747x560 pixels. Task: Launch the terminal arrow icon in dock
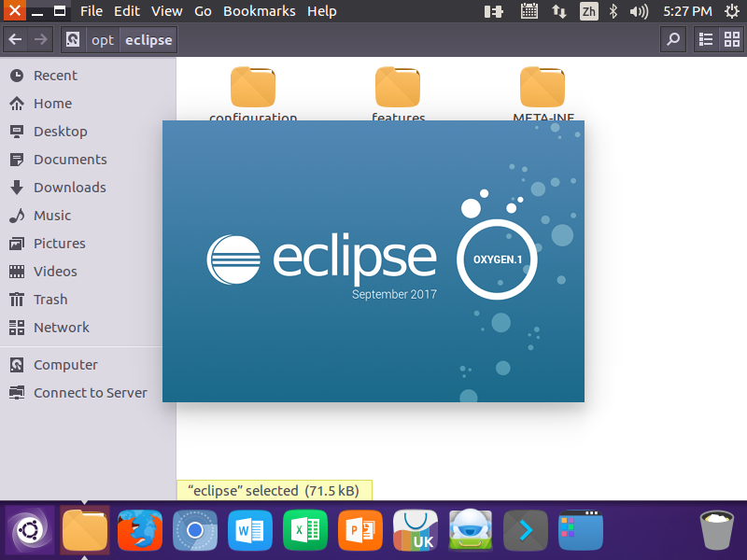pos(526,530)
